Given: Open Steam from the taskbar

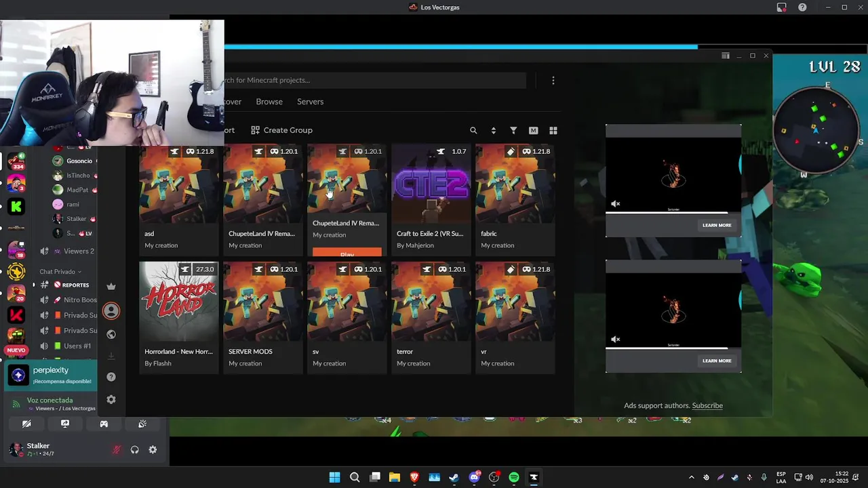Looking at the screenshot, I should pos(454,477).
